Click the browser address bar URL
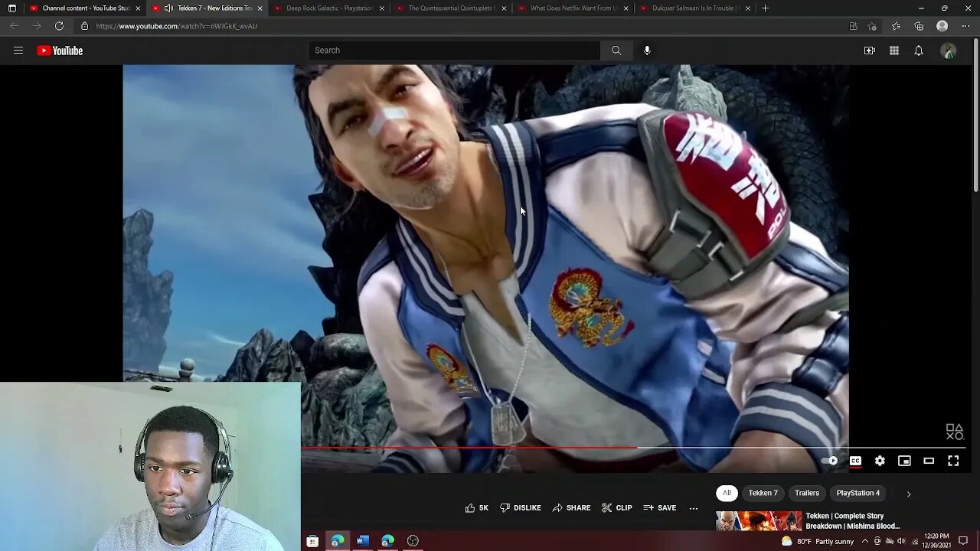 [x=177, y=26]
